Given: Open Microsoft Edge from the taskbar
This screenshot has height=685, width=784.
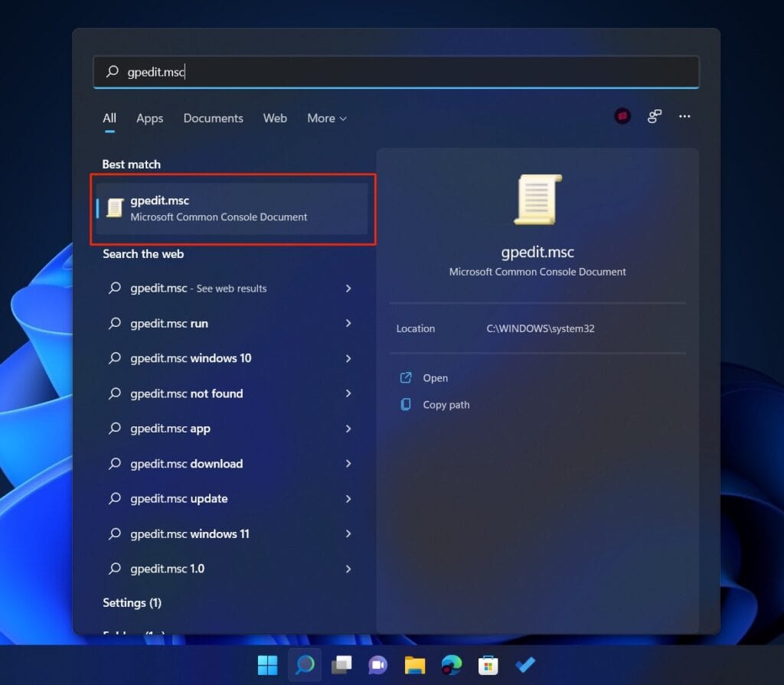Looking at the screenshot, I should pyautogui.click(x=451, y=665).
